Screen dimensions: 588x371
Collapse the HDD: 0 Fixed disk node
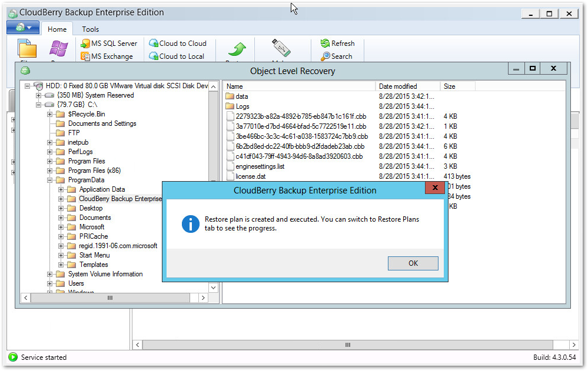tap(27, 86)
